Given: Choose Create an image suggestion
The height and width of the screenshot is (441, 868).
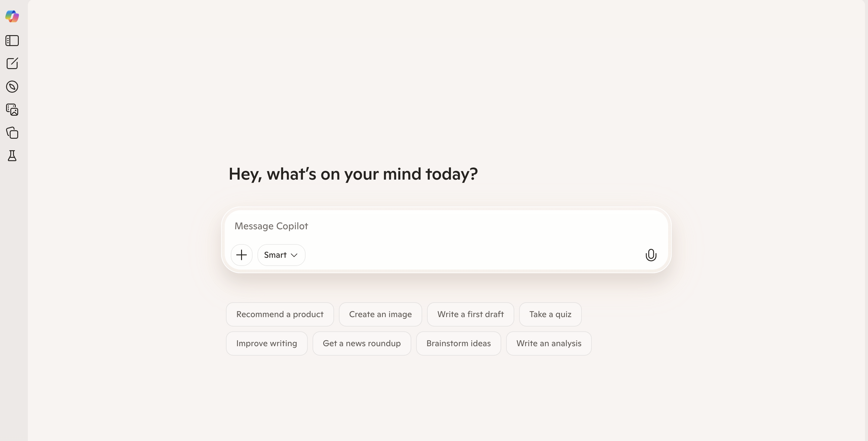Looking at the screenshot, I should click(380, 314).
